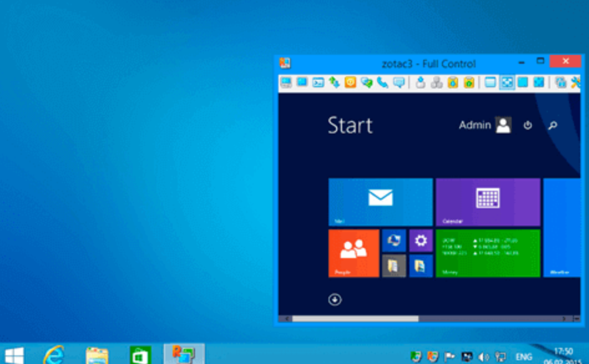The width and height of the screenshot is (589, 364).
Task: Click the grey group of people icon
Action: (436, 82)
